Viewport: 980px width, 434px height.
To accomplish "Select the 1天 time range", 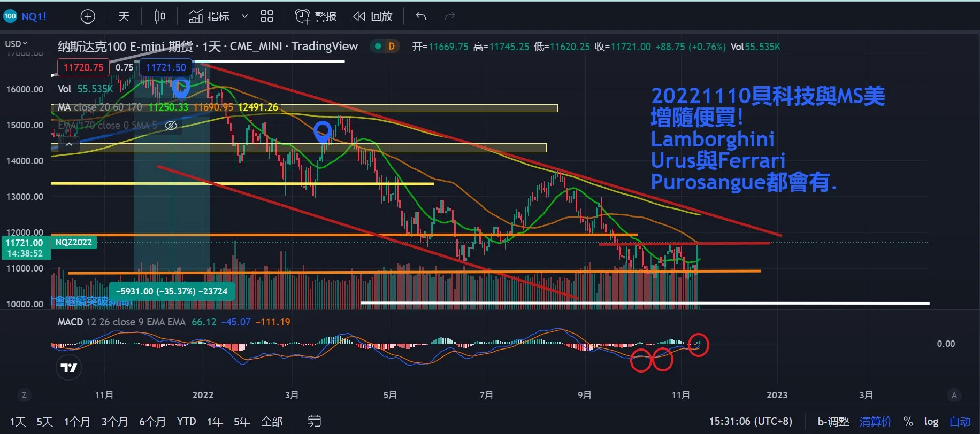I will [18, 422].
